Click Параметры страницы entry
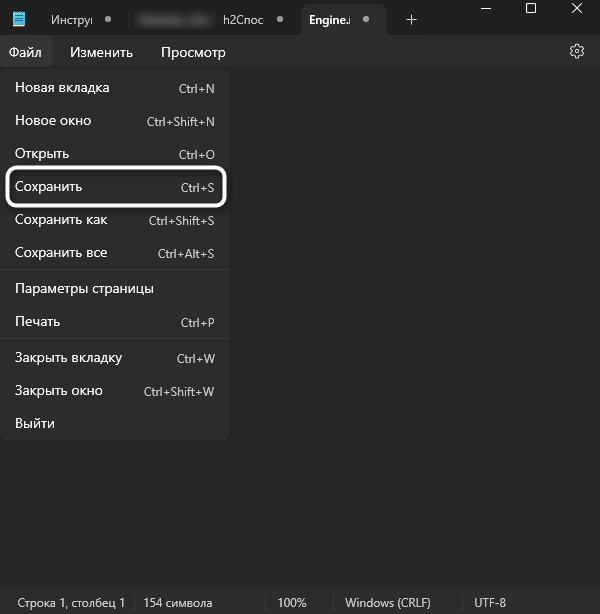 pos(115,289)
